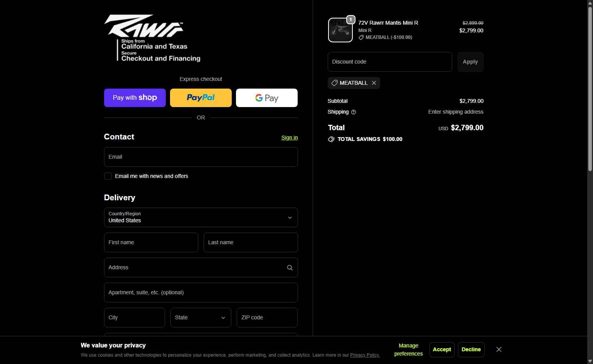Decline the privacy cookies
The width and height of the screenshot is (593, 364).
(471, 349)
